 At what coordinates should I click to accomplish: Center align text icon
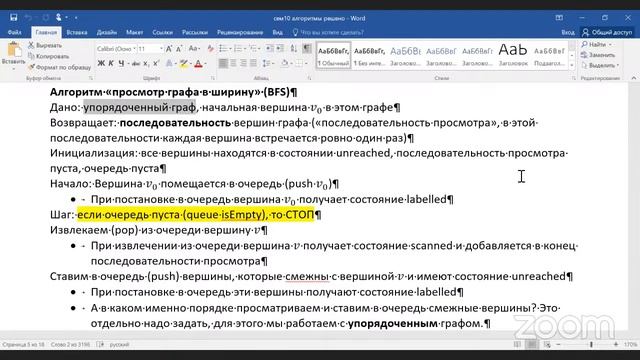tap(233, 63)
